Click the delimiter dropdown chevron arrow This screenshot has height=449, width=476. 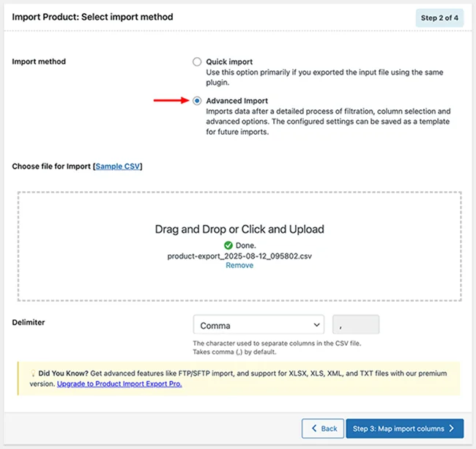[x=316, y=324]
